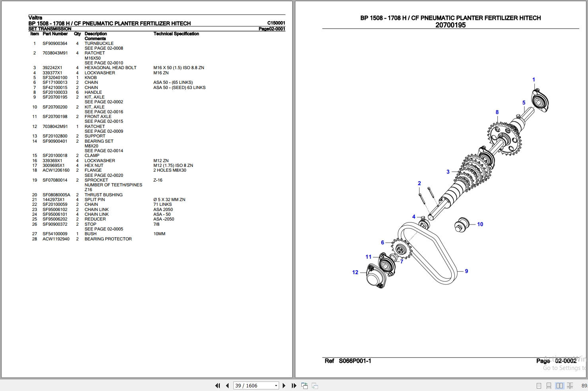Click diagram callout number 10

click(480, 224)
